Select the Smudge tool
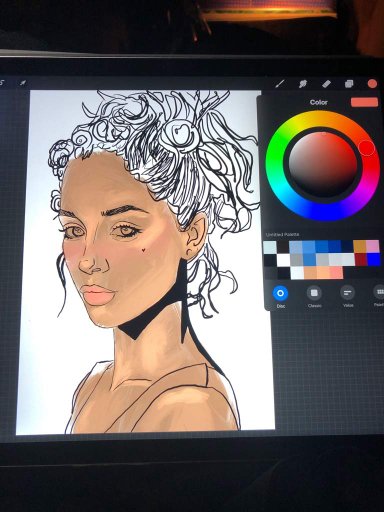 coord(303,83)
